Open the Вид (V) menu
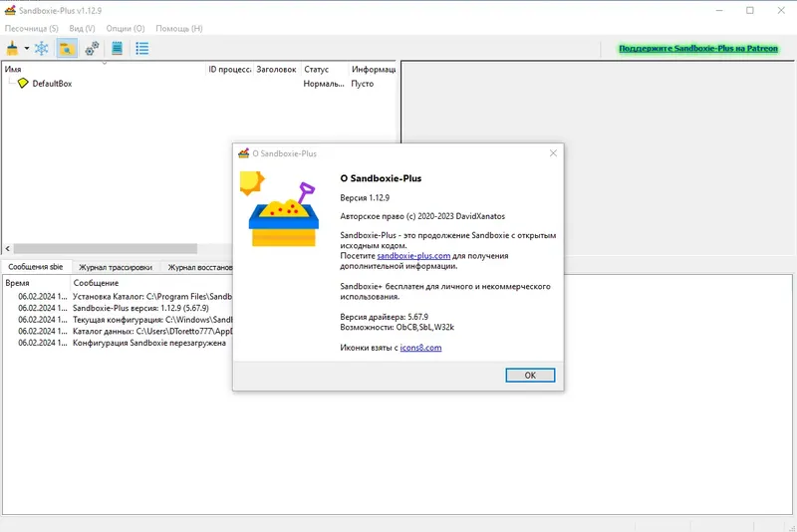Image resolution: width=797 pixels, height=532 pixels. pos(82,29)
